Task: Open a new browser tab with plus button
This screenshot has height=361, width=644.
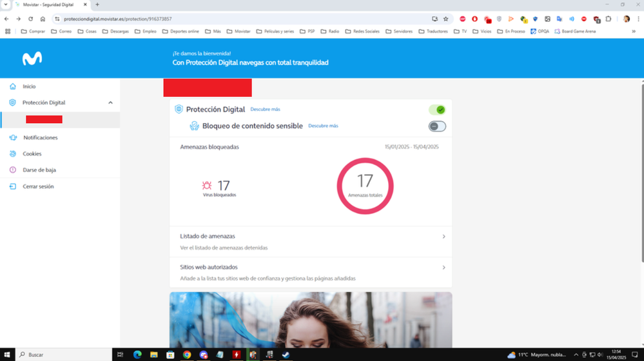Action: point(97,5)
